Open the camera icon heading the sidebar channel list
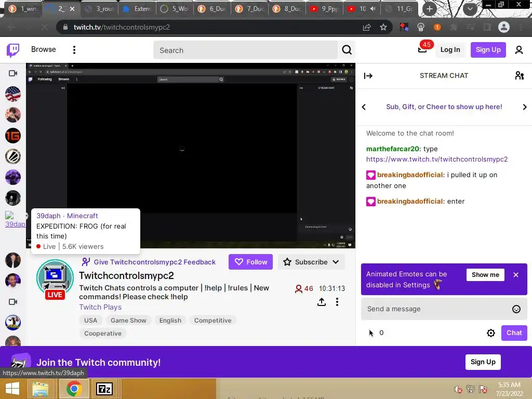Viewport: 532px width, 399px height. point(13,73)
